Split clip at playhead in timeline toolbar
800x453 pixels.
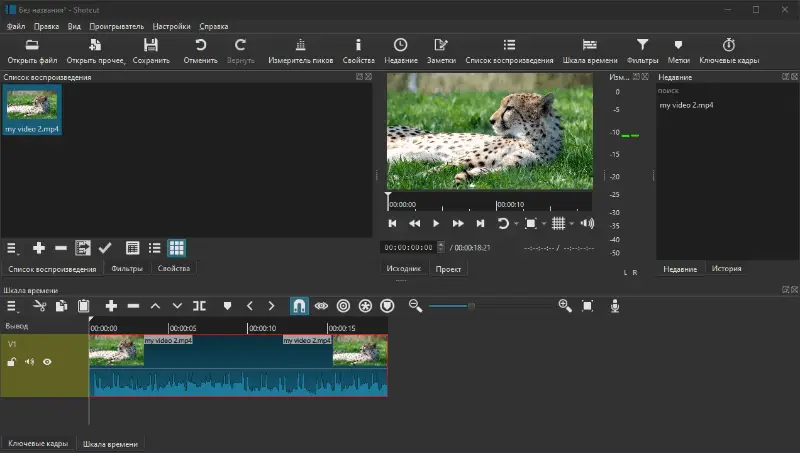tap(200, 306)
